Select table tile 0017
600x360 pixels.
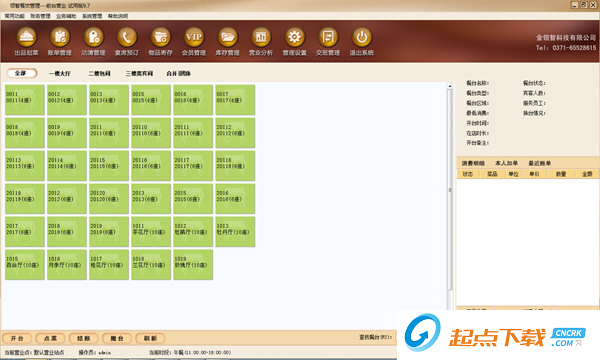(x=235, y=100)
